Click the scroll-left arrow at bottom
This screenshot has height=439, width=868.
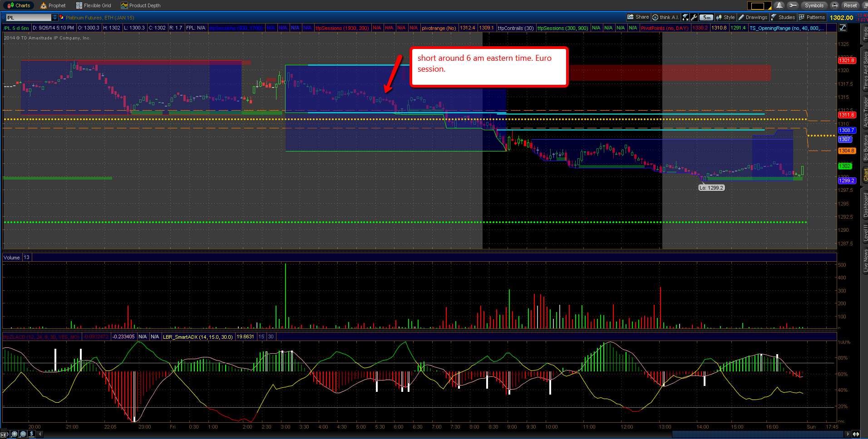40,434
